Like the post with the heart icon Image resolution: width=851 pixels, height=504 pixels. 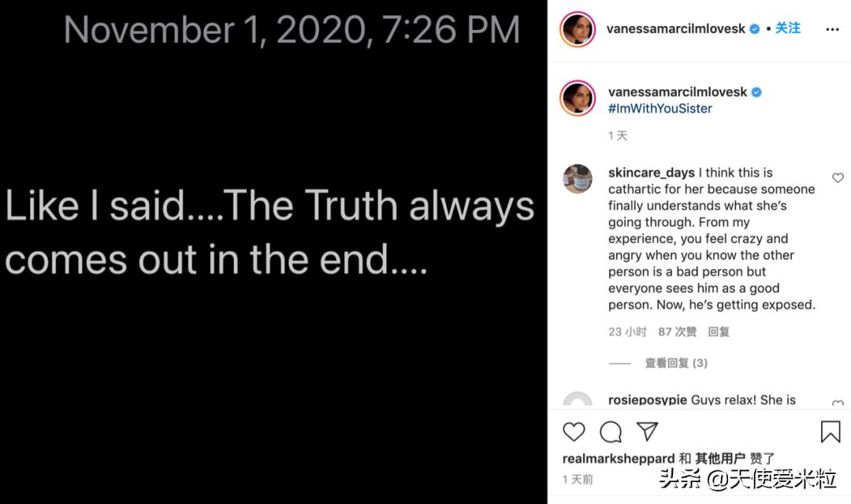pyautogui.click(x=574, y=432)
